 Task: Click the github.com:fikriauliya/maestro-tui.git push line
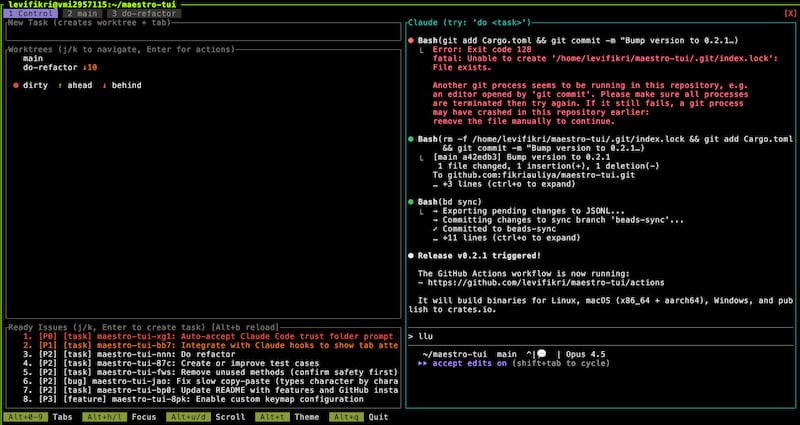tap(534, 175)
